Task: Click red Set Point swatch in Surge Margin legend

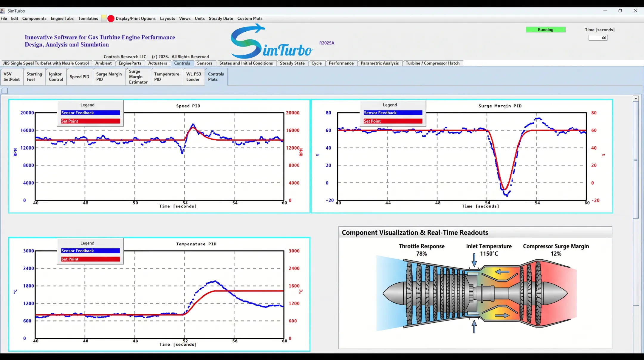Action: (x=393, y=121)
